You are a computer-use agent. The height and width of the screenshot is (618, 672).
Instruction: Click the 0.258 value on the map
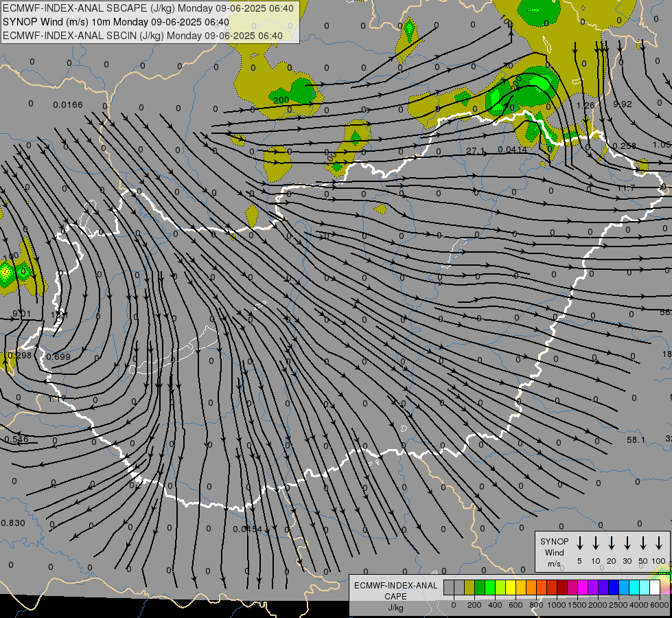625,146
